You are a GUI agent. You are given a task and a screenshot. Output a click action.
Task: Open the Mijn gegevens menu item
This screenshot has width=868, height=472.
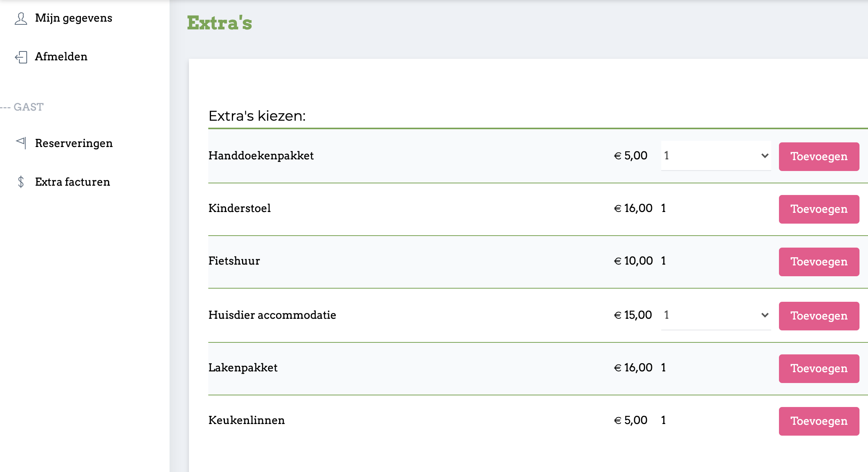[74, 18]
